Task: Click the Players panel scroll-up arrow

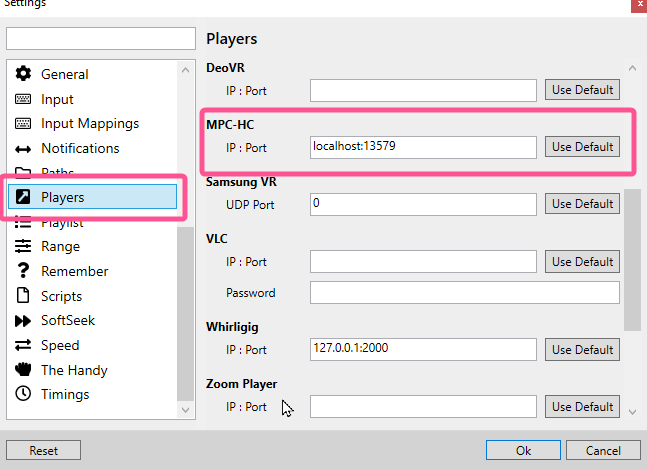Action: 632,68
